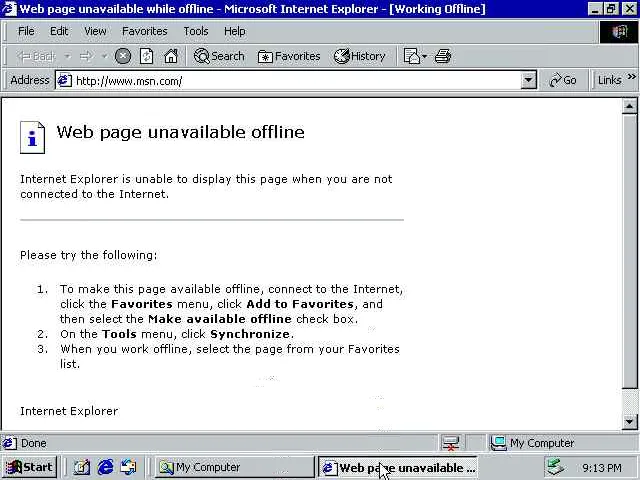Click the bold 'Add to Favorites' text
Image resolution: width=640 pixels, height=480 pixels.
tap(300, 304)
